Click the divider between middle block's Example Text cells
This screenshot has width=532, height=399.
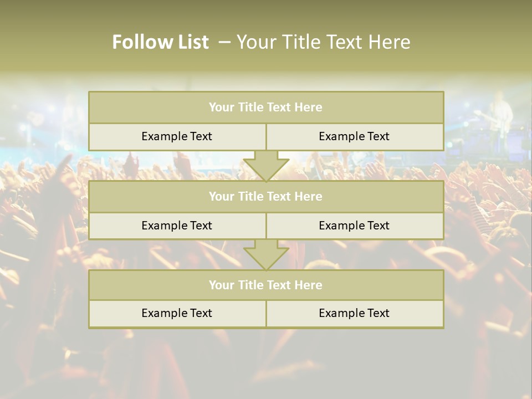click(266, 226)
